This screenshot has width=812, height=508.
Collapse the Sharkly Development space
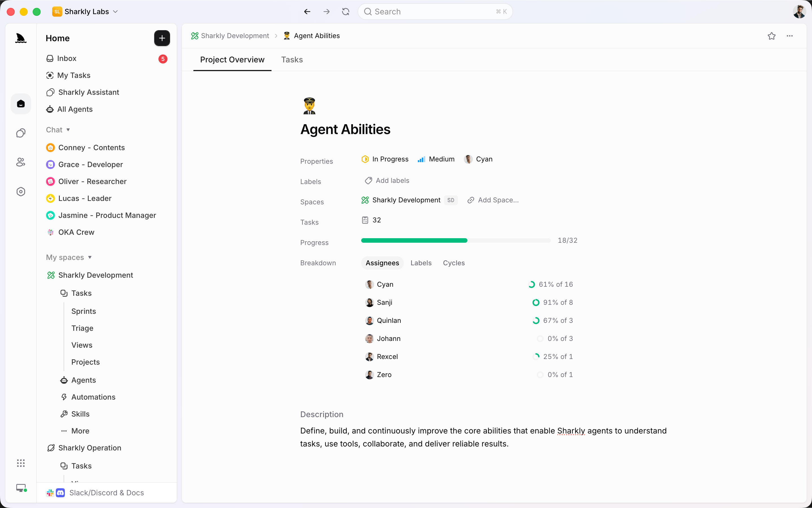coord(90,275)
